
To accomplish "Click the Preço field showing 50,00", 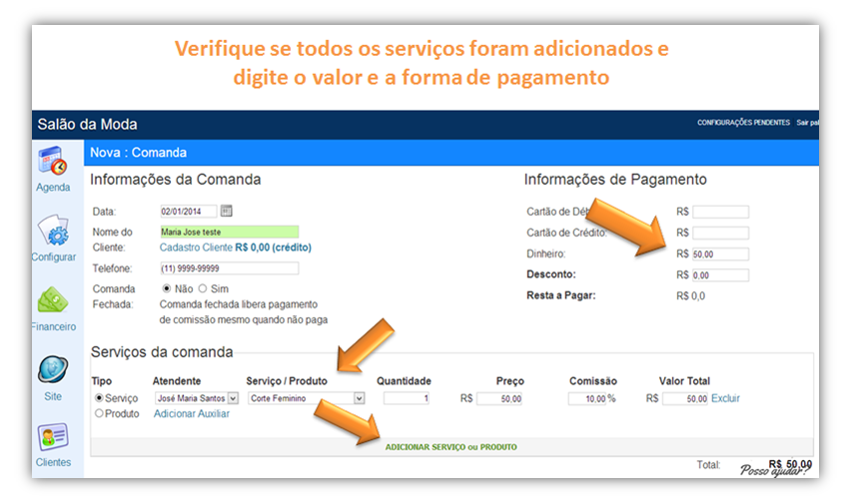I will [x=499, y=399].
